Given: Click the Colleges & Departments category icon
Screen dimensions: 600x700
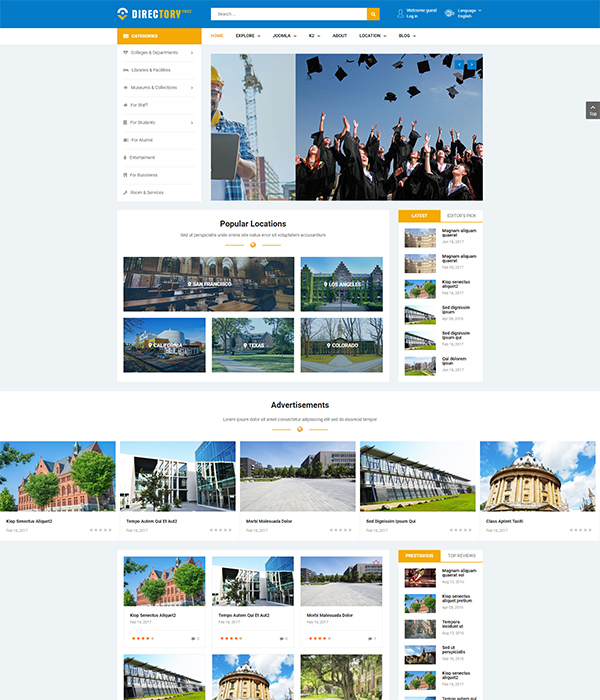Looking at the screenshot, I should pyautogui.click(x=125, y=53).
